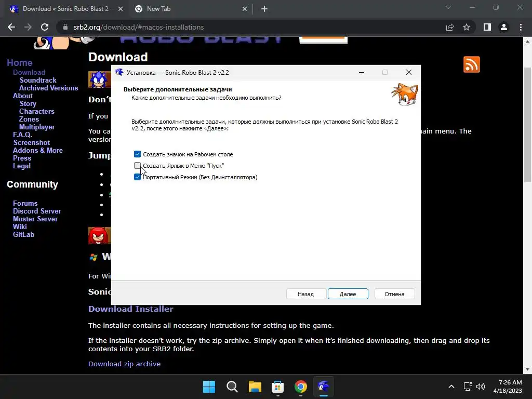Open Addons & More link
The height and width of the screenshot is (399, 532).
click(x=37, y=150)
